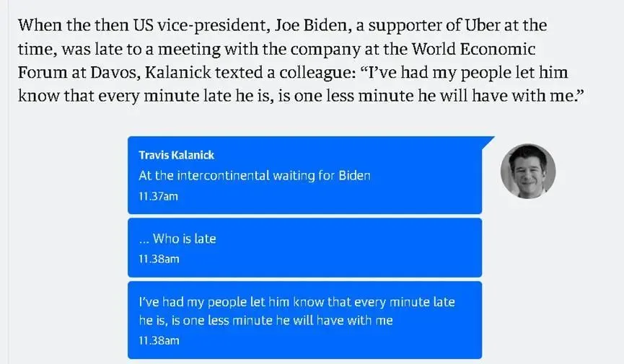Click the 11.38am timestamp under 'Who is late'
Image resolution: width=624 pixels, height=364 pixels.
pos(158,259)
